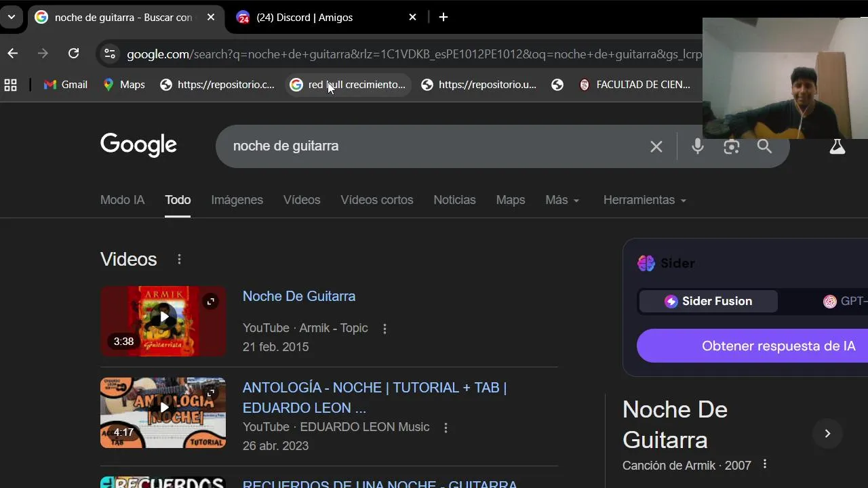The height and width of the screenshot is (488, 868).
Task: Select the Todo results tab
Action: pyautogui.click(x=178, y=200)
